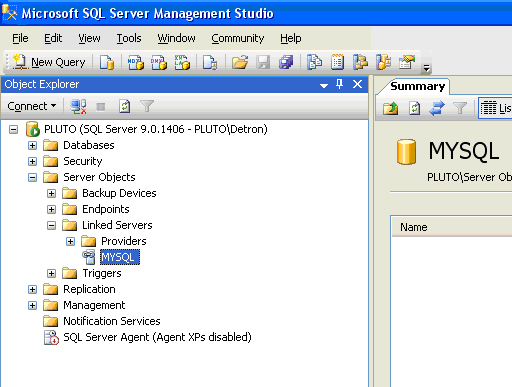Click the Save floppy disk icon
The image size is (512, 387).
tap(263, 62)
